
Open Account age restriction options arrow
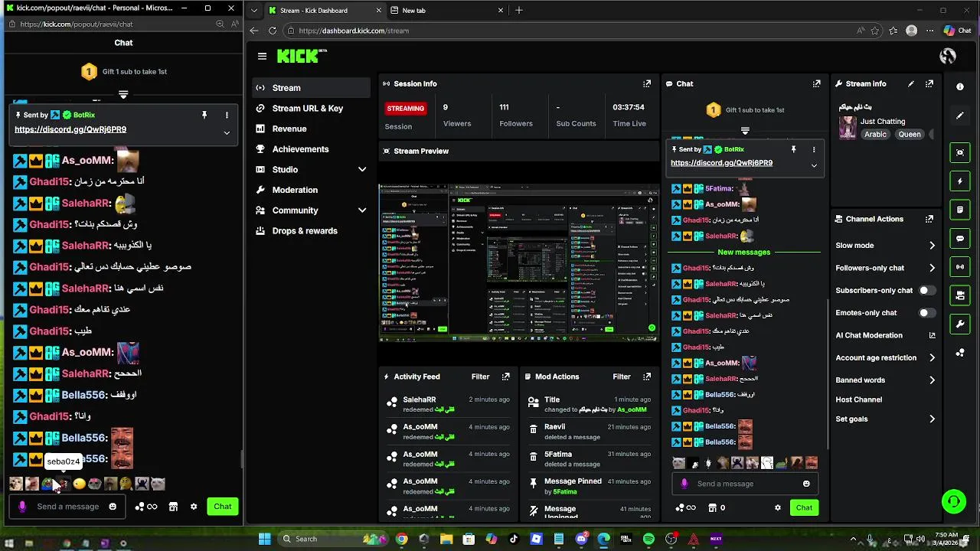pyautogui.click(x=932, y=357)
